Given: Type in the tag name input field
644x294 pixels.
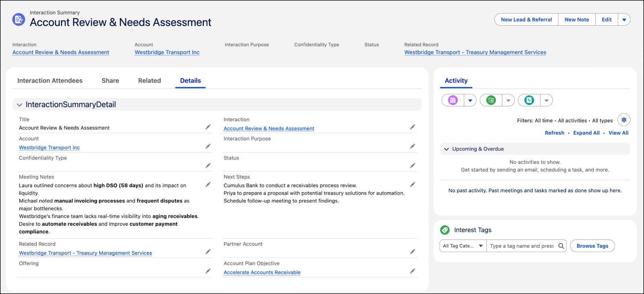Looking at the screenshot, I should point(521,246).
